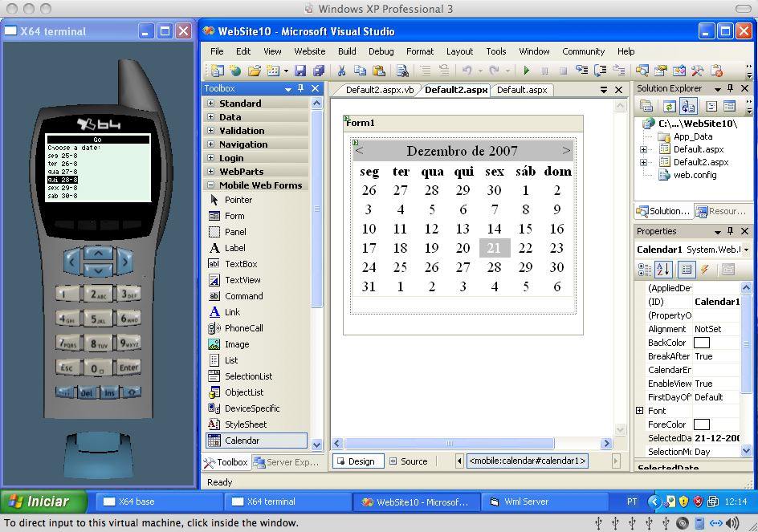Switch to the Default2.aspx.vb tab
758x532 pixels.
(x=380, y=90)
